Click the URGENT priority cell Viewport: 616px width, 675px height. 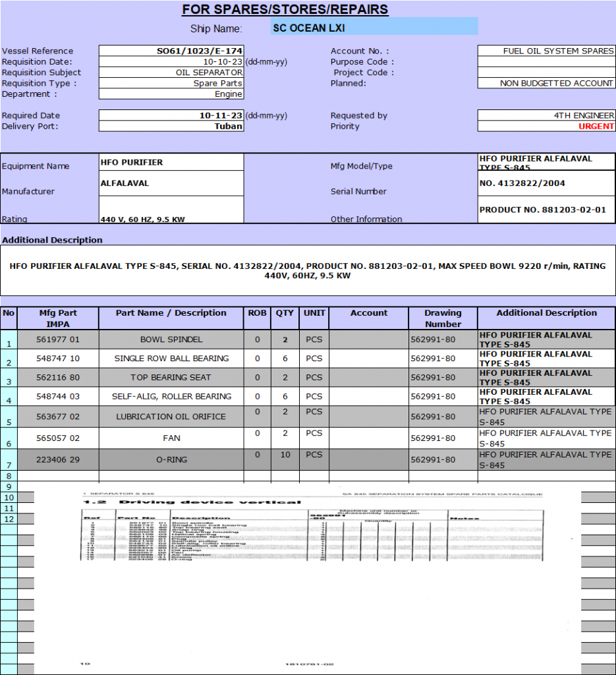(546, 126)
